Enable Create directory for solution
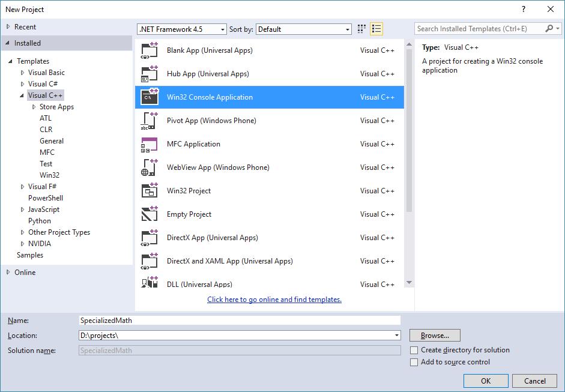The width and height of the screenshot is (565, 392). tap(414, 350)
